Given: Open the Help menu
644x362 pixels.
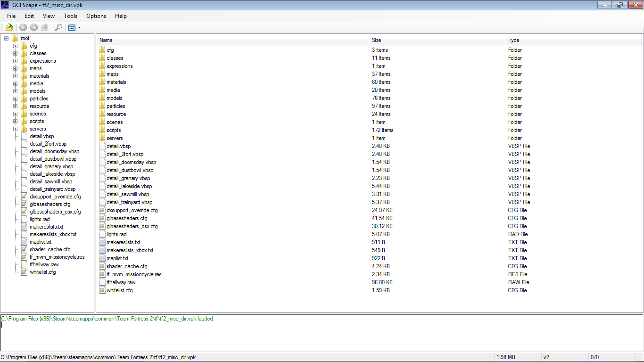Looking at the screenshot, I should coord(121,16).
